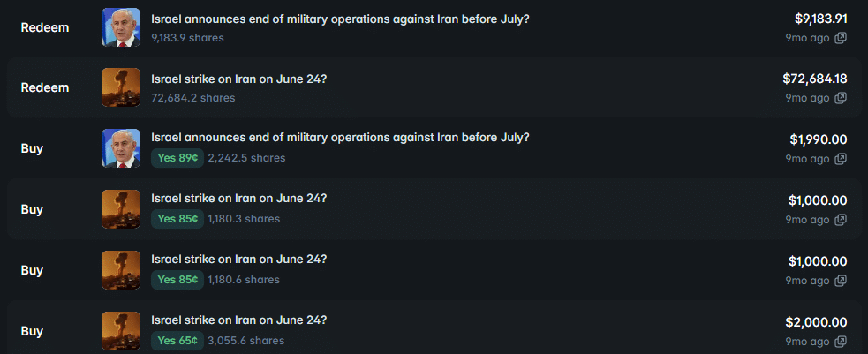Screen dimensions: 868x354
Task: Click Yes 85¢ badge beside 1,180.3 shares
Action: coord(177,219)
